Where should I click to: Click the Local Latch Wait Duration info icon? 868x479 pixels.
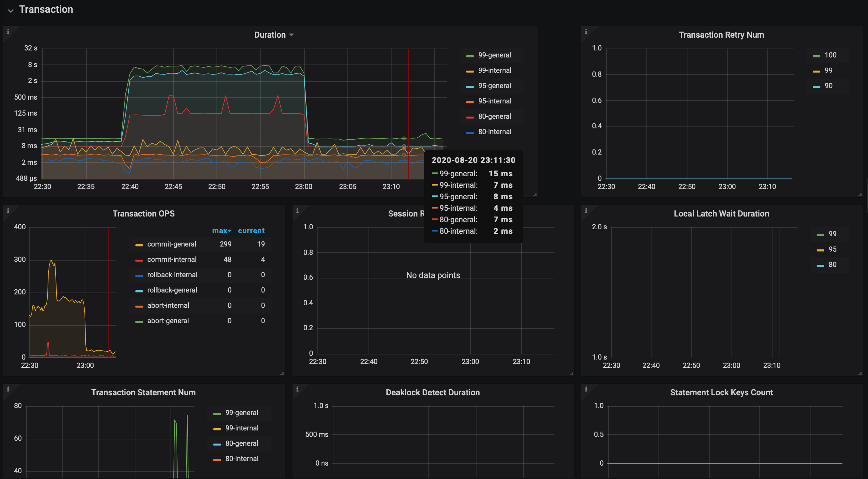tap(586, 210)
